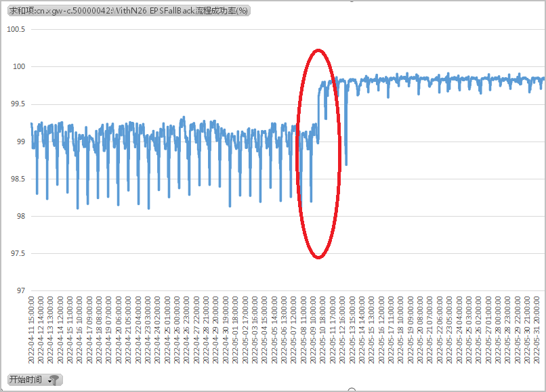Select the 97.5 y-axis label

click(18, 253)
